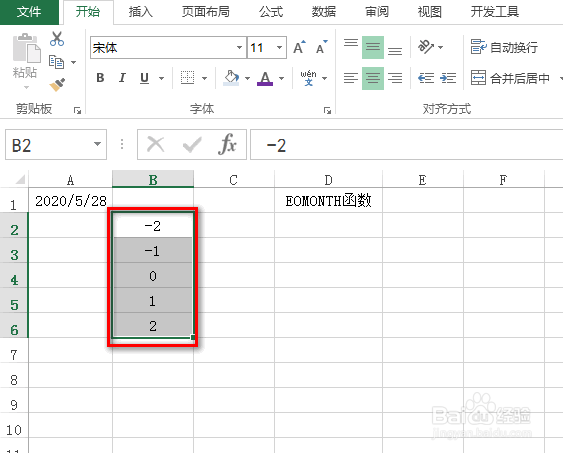Select the Format Painter brush
The image size is (563, 453).
coord(57,85)
